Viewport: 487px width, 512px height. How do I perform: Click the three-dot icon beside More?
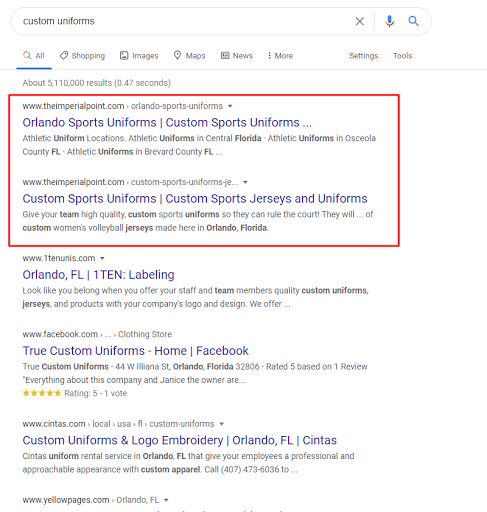269,55
